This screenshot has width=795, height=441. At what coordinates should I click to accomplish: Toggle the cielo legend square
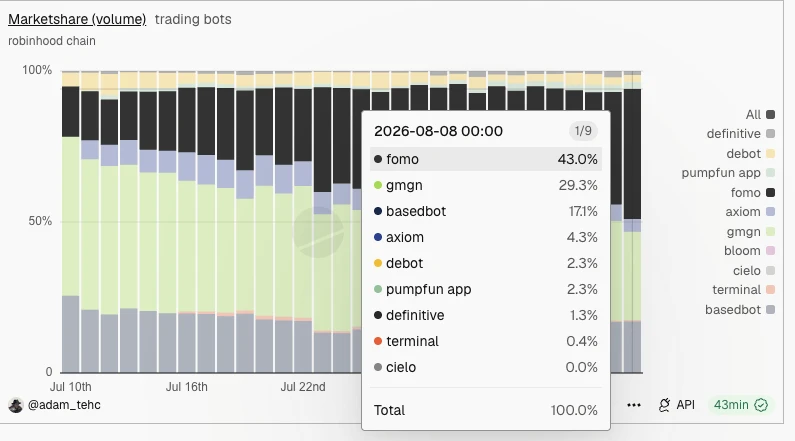(770, 271)
